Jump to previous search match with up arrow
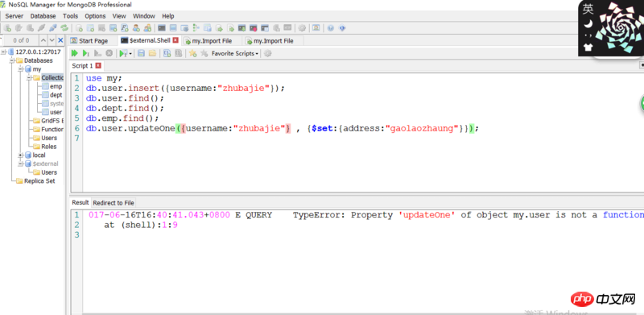Screen dimensions: 644x315 point(43,40)
